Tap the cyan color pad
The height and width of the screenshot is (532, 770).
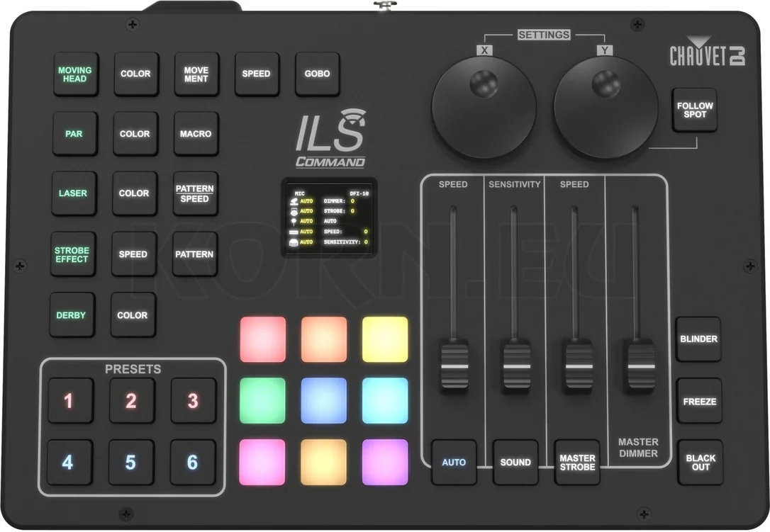point(385,400)
